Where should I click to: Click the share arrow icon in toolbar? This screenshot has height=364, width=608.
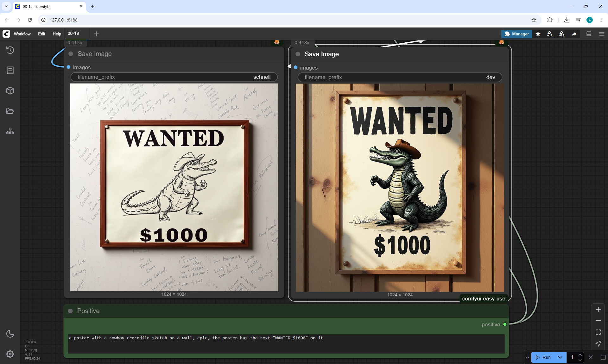tap(574, 34)
